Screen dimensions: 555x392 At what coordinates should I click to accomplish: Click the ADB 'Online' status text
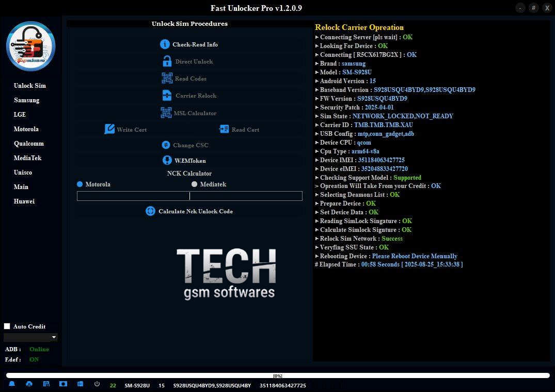click(39, 349)
